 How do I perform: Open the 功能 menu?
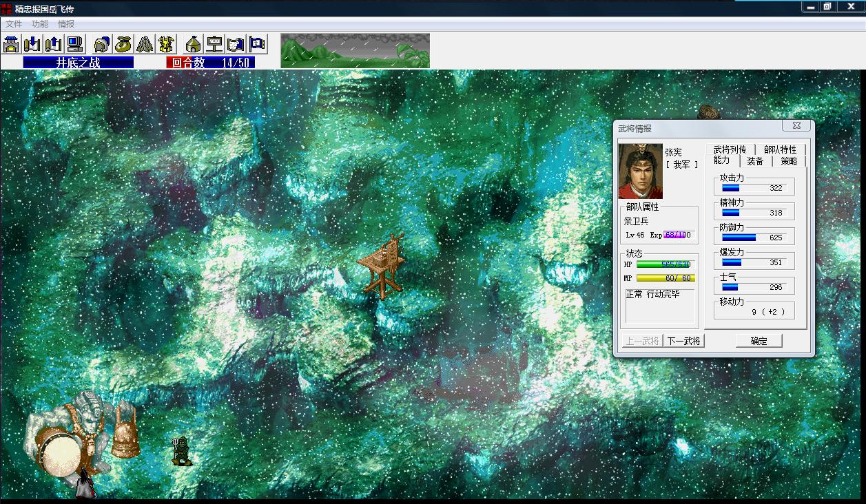click(40, 24)
